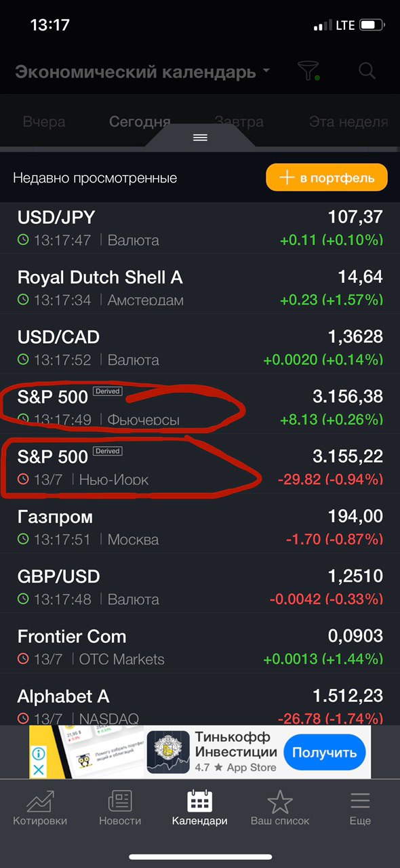Tap the search magnifier icon

(367, 70)
